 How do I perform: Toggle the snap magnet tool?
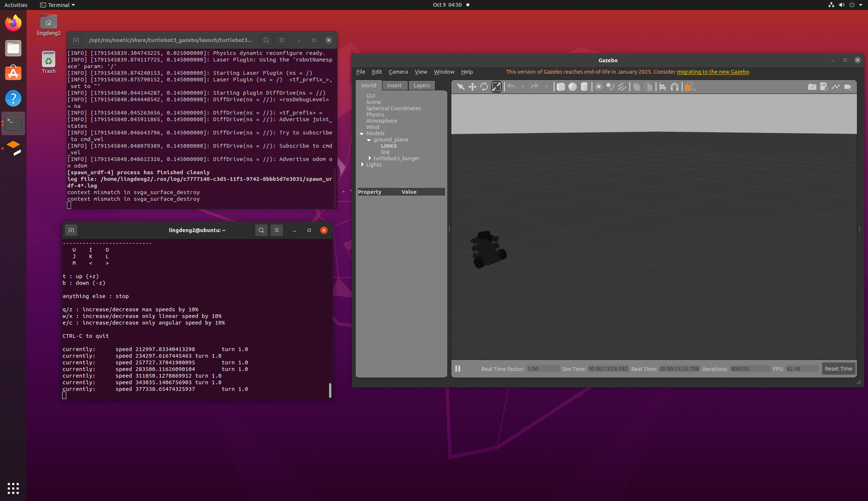coord(674,87)
